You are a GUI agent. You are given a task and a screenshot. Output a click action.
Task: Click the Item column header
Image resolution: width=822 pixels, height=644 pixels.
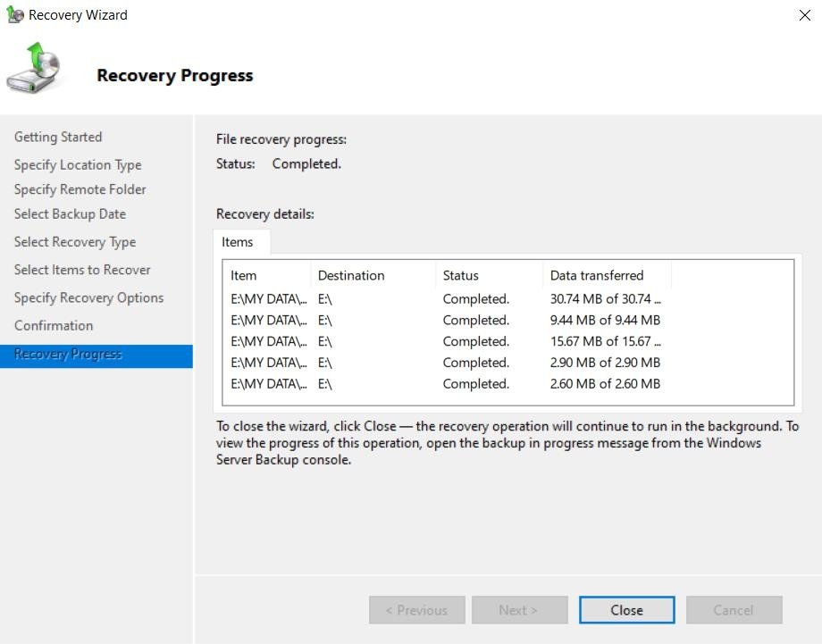[267, 276]
